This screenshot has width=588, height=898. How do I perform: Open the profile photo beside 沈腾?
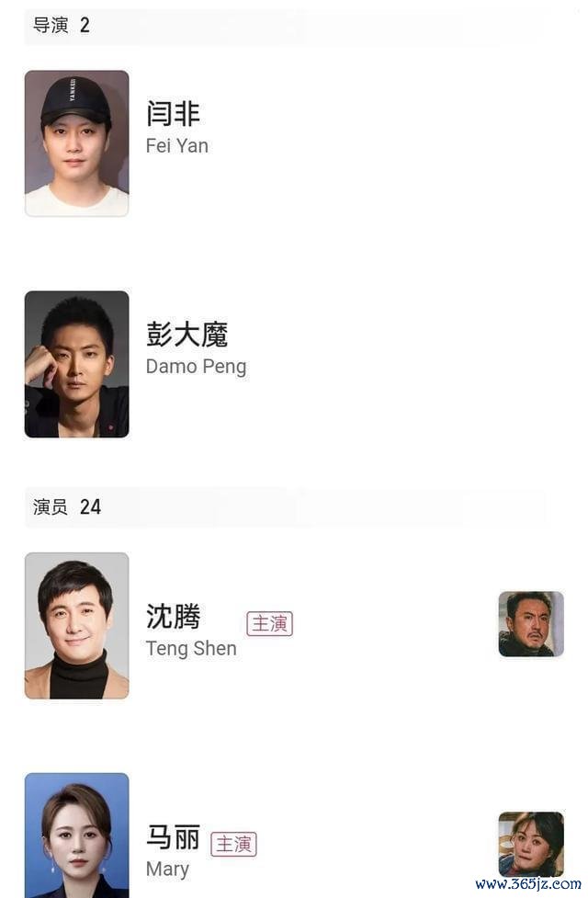click(x=77, y=625)
